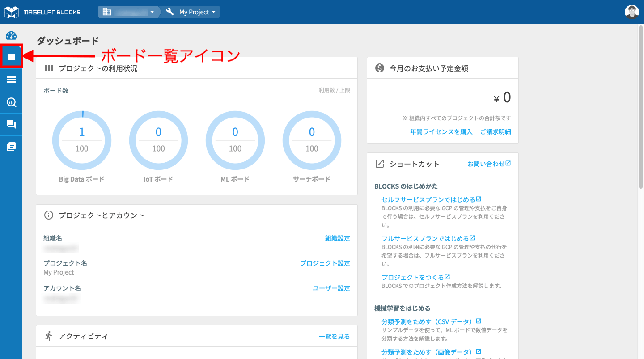Open the data analysis magnifier sidebar icon

[x=11, y=102]
